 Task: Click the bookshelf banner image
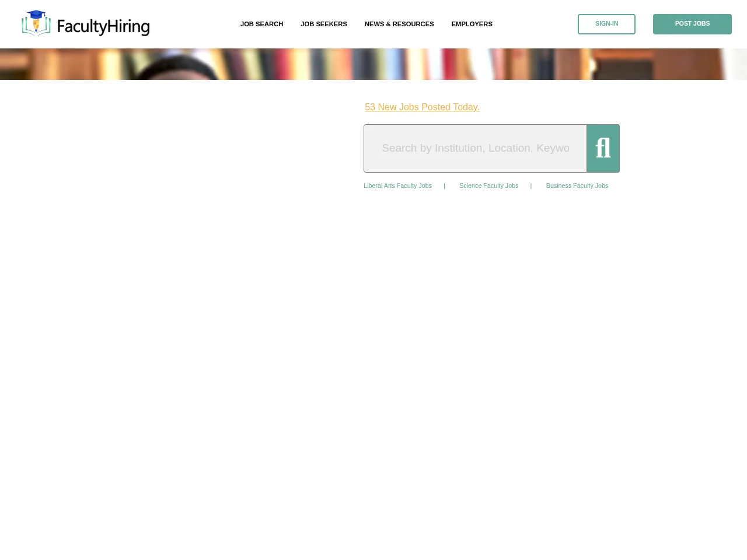[373, 64]
